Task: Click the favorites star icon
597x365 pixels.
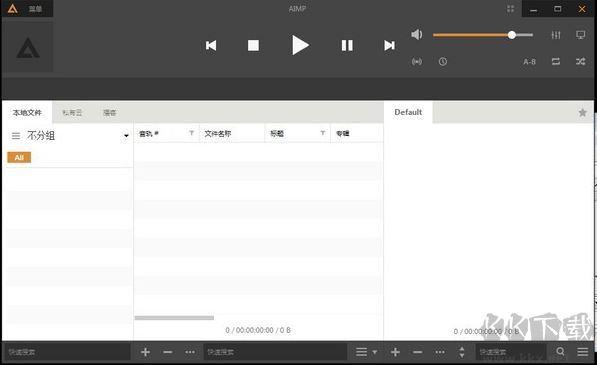Action: coord(583,113)
